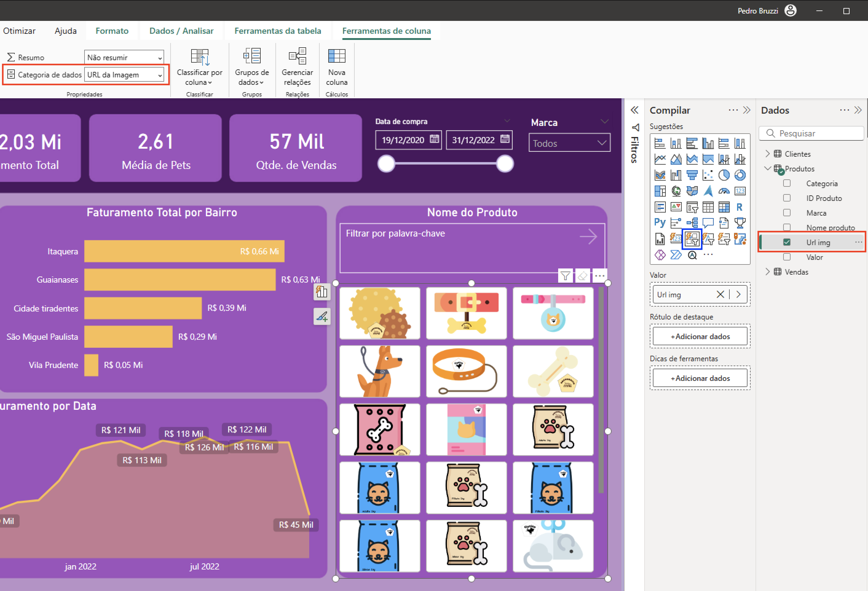Choose the gauge visual icon
The image size is (868, 591).
pyautogui.click(x=724, y=191)
